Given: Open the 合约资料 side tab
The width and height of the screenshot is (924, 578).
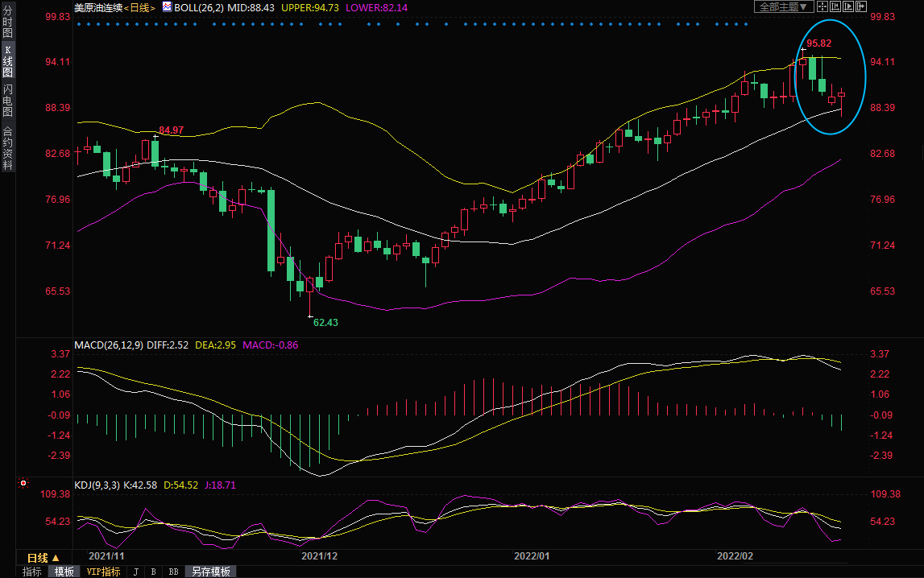Looking at the screenshot, I should [x=7, y=148].
